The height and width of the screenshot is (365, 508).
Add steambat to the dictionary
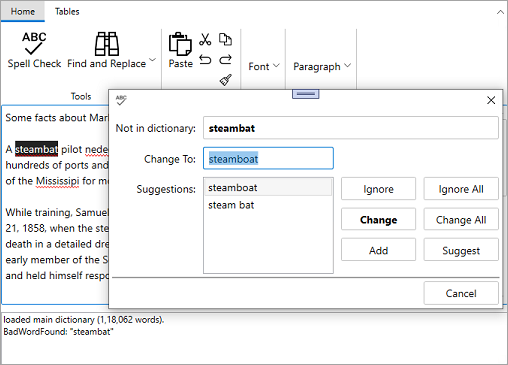[x=378, y=250]
